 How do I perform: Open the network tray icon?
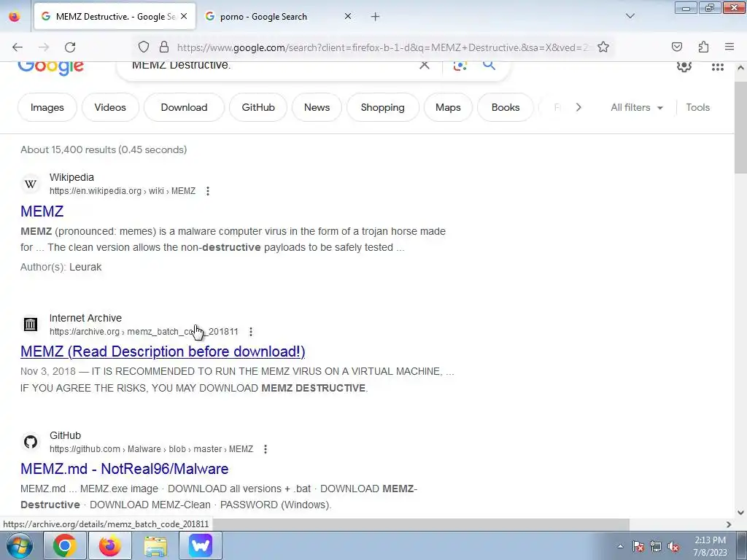[x=656, y=547]
